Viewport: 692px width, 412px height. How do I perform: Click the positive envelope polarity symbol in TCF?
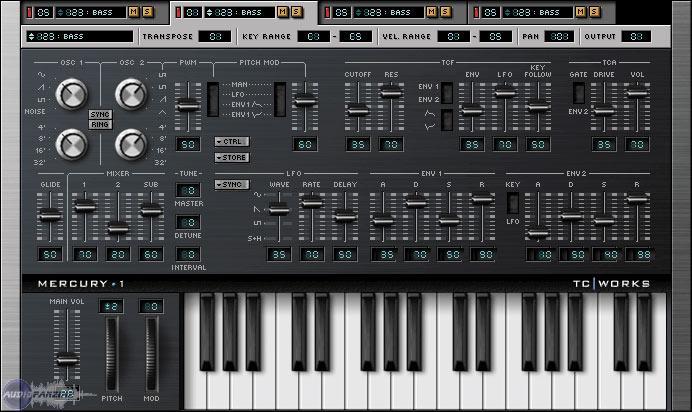pos(430,114)
